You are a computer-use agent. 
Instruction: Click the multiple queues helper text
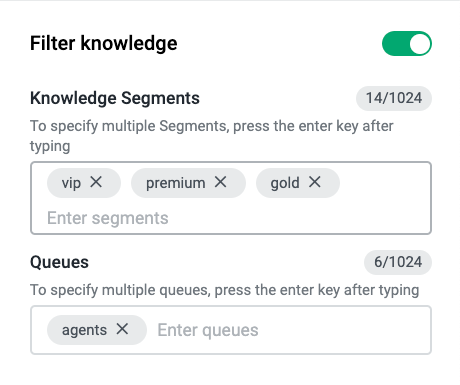click(225, 290)
